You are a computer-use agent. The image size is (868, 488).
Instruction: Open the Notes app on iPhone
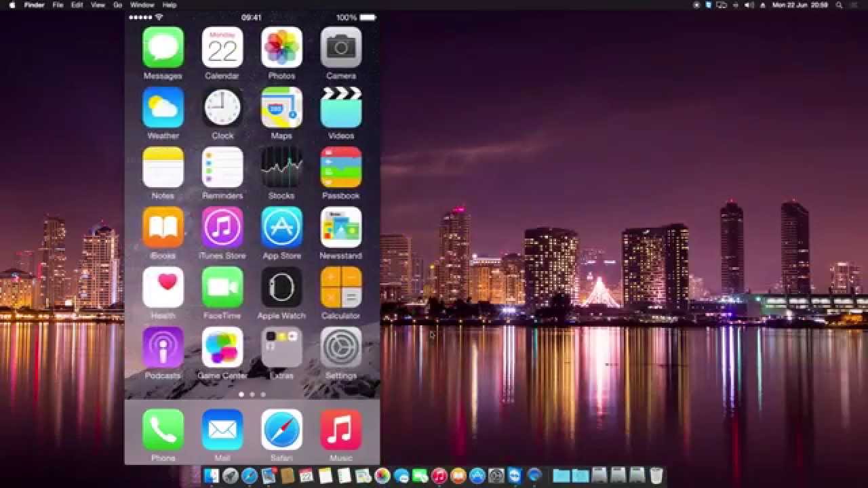point(163,167)
